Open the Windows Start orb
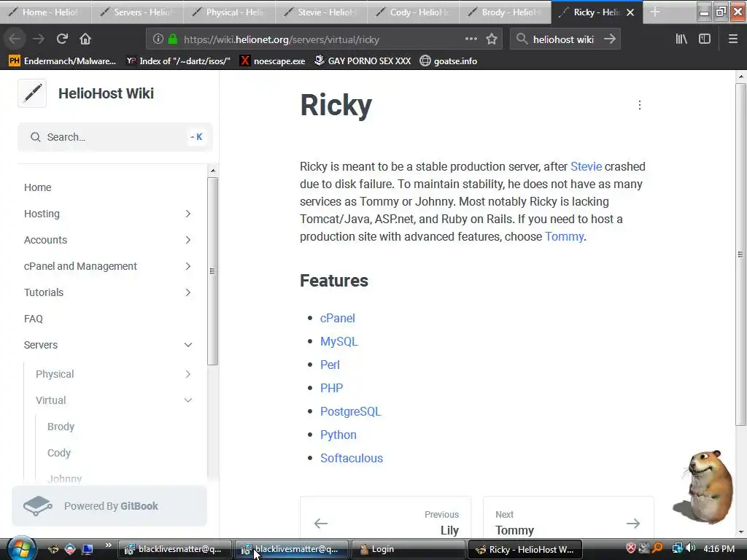Viewport: 747px width, 560px height. click(x=21, y=549)
